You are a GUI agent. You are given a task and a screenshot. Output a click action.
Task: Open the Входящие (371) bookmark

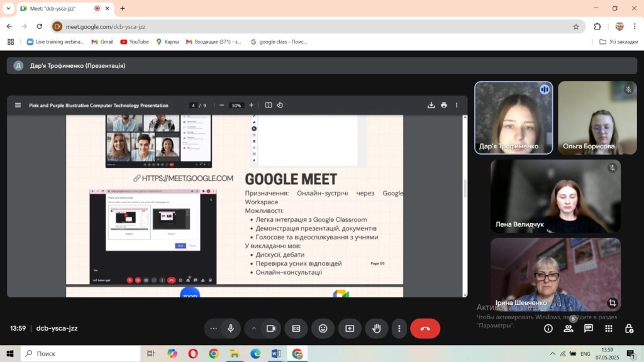(x=214, y=42)
